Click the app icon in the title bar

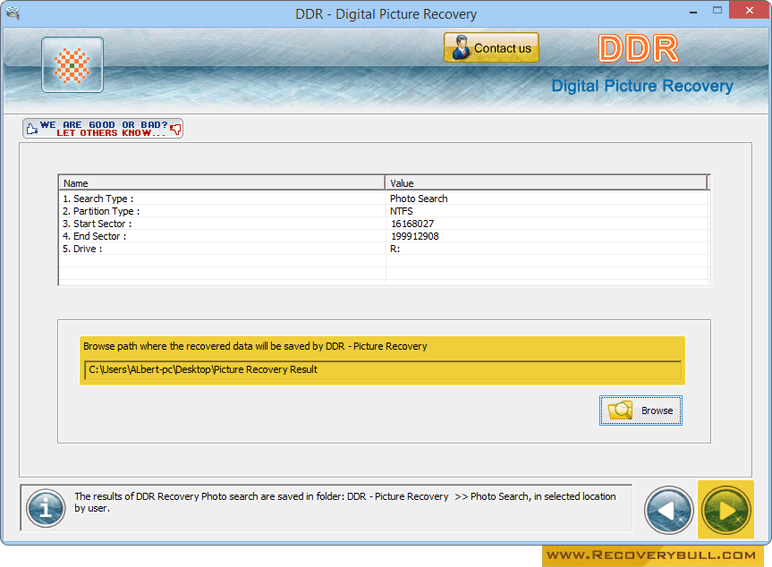tap(12, 13)
